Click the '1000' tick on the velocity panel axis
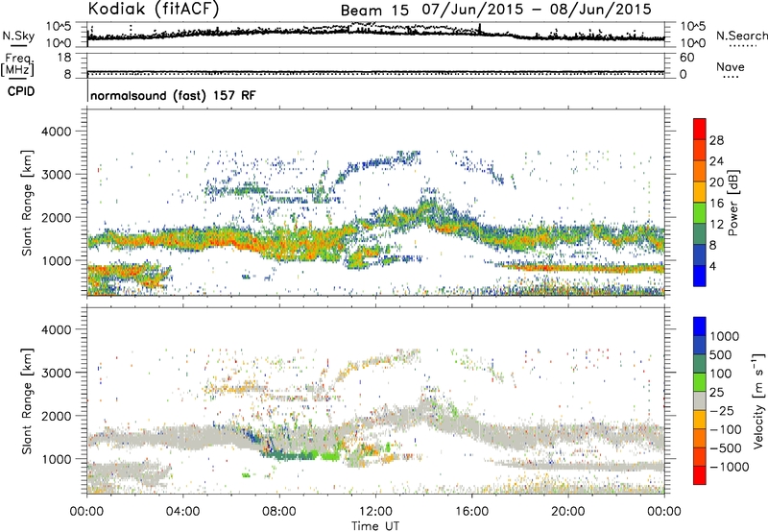The width and height of the screenshot is (768, 532). [57, 459]
